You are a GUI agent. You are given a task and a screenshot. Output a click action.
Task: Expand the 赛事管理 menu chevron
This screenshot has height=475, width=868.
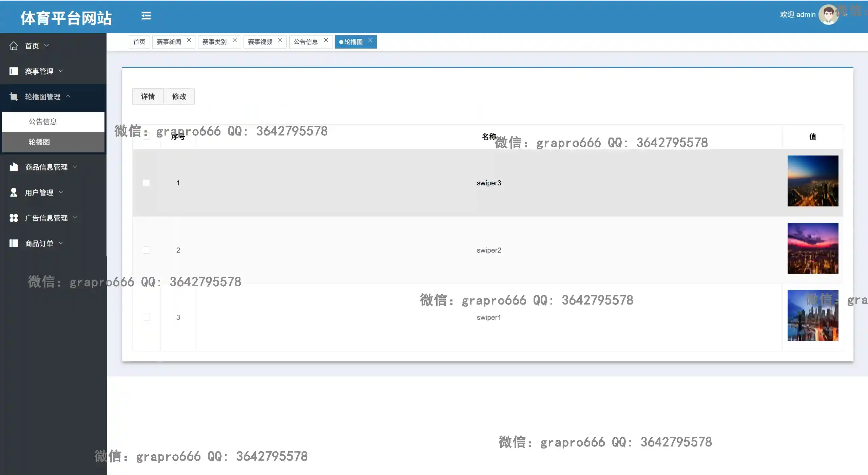point(61,71)
